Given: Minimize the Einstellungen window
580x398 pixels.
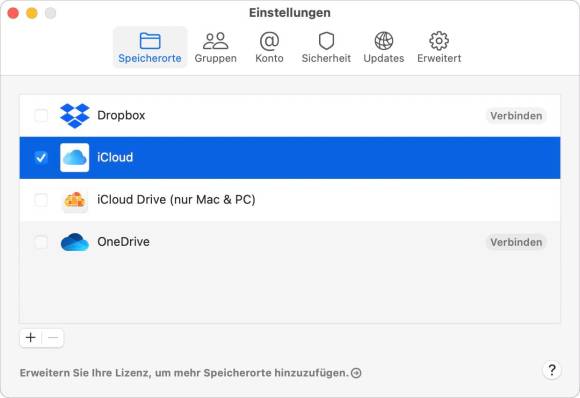Looking at the screenshot, I should coord(32,13).
